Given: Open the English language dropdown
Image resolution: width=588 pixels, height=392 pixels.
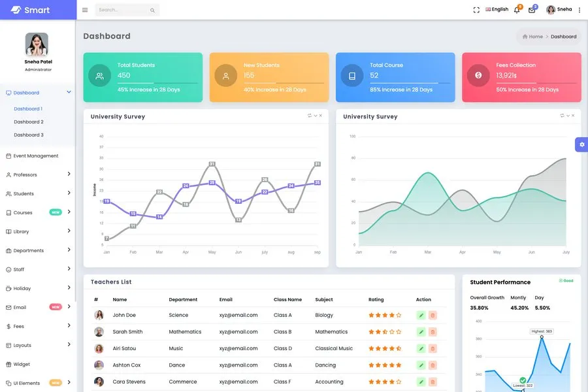Looking at the screenshot, I should (497, 10).
